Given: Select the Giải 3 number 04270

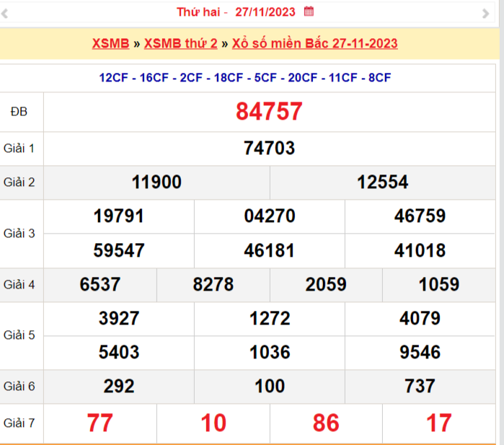Looking at the screenshot, I should tap(269, 216).
